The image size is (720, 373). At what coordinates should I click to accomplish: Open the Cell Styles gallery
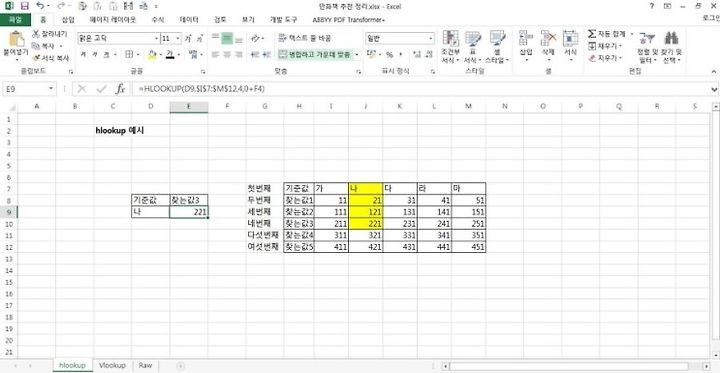(x=497, y=46)
